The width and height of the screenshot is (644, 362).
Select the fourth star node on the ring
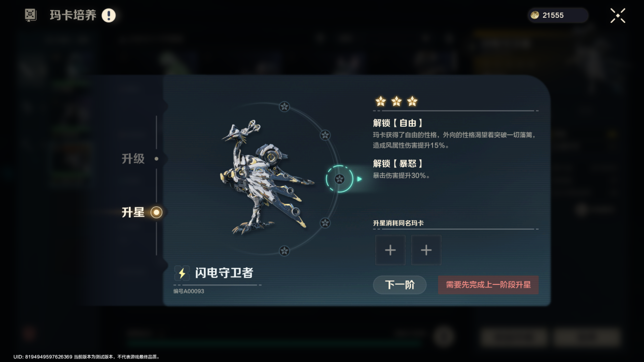point(325,223)
